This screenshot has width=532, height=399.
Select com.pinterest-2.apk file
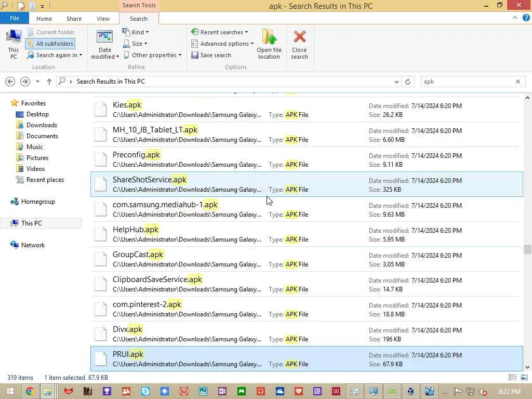click(x=306, y=309)
